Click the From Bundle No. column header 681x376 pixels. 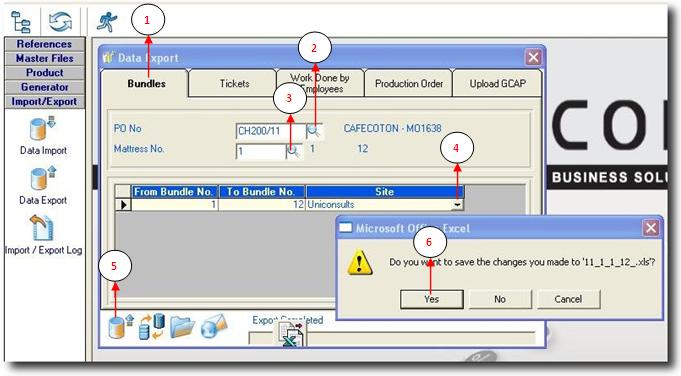[174, 191]
